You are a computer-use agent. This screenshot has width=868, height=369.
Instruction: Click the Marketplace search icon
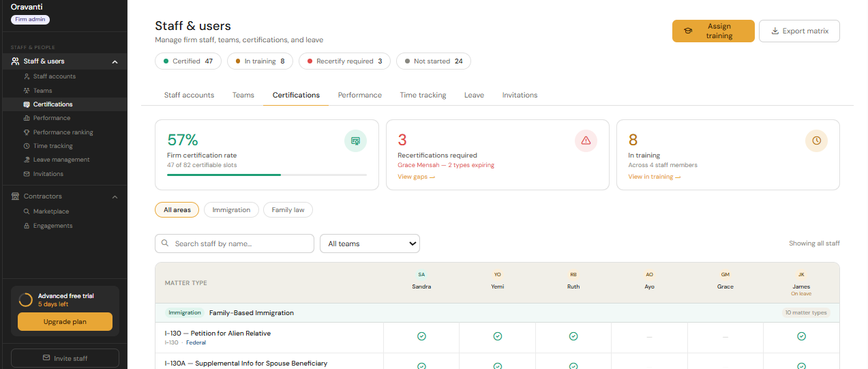[x=27, y=211]
